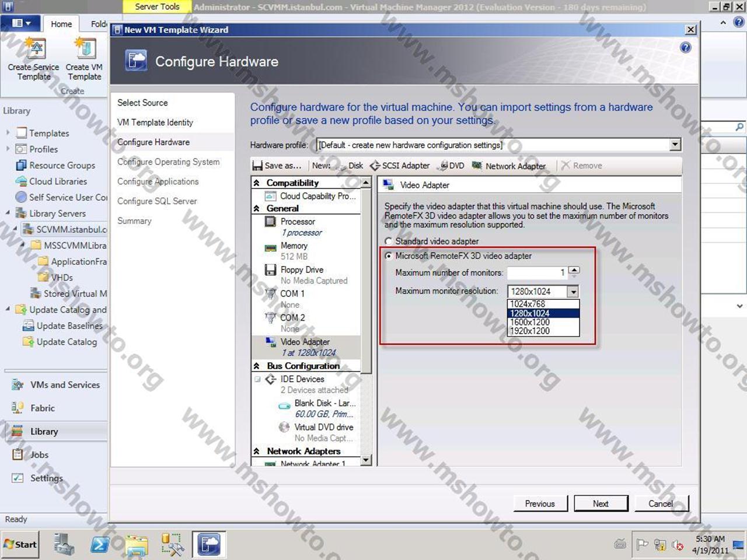Select the COM 2 port item
The image size is (747, 560).
292,317
